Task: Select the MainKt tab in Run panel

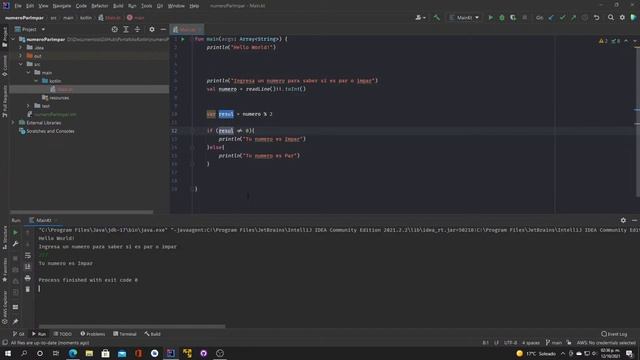Action: pos(43,220)
